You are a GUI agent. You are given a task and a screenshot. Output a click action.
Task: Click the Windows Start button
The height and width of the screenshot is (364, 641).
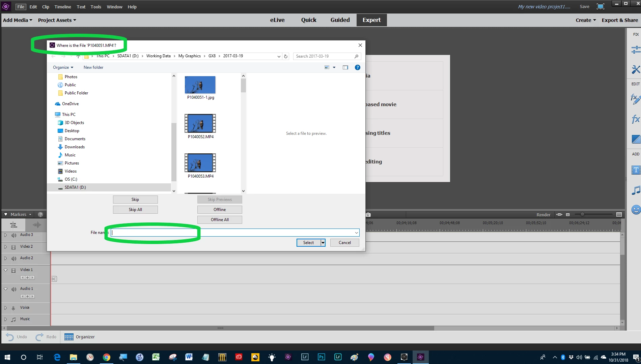coord(7,357)
